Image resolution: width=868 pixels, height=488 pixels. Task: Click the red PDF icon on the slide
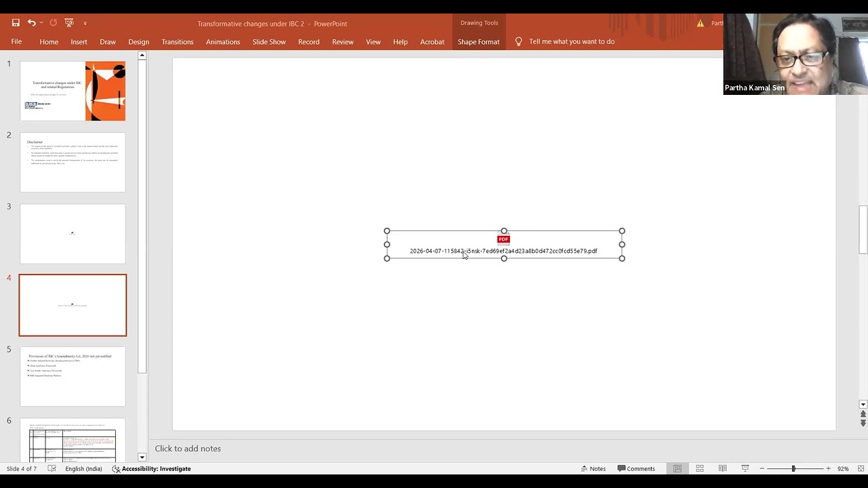(x=504, y=239)
